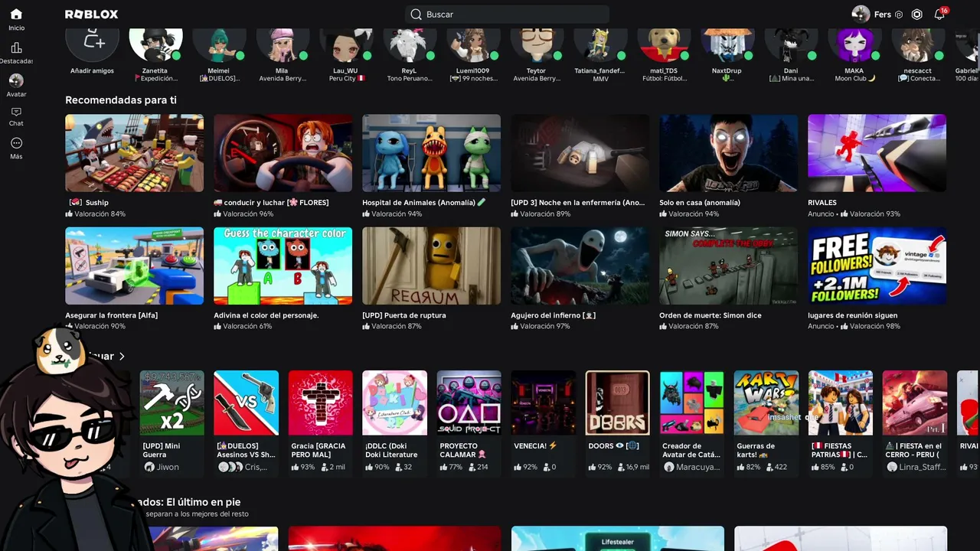Open the Fers username in the header
The image size is (980, 551).
click(882, 15)
